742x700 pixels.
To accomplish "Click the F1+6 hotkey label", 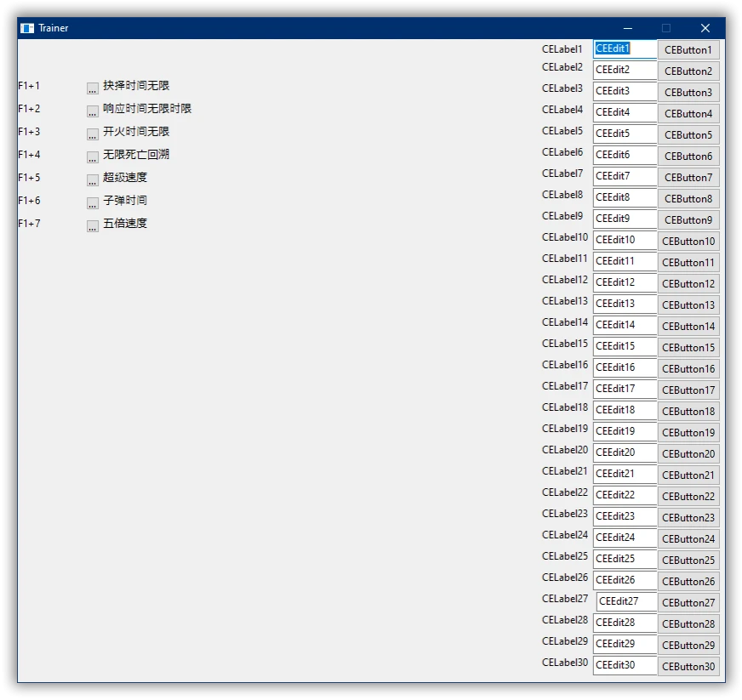I will [29, 201].
